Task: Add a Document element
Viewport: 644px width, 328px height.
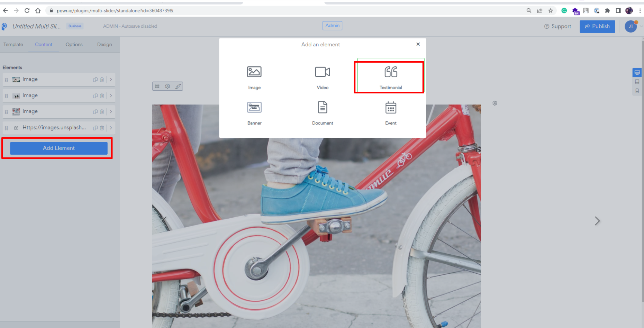Action: pyautogui.click(x=323, y=113)
